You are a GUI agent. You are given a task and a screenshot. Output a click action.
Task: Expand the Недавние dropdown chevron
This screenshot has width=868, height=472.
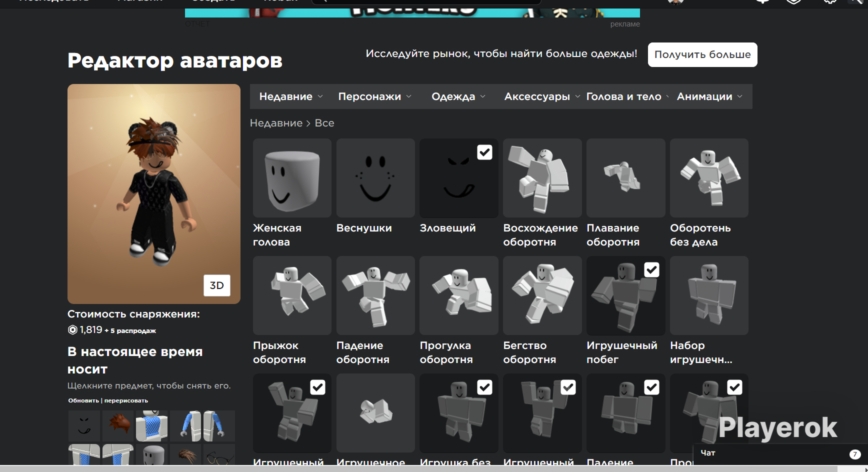(320, 96)
